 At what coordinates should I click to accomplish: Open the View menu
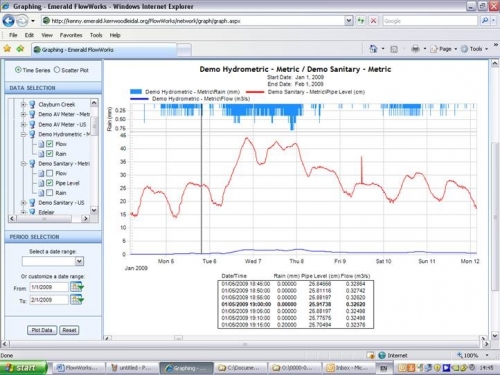[x=47, y=35]
